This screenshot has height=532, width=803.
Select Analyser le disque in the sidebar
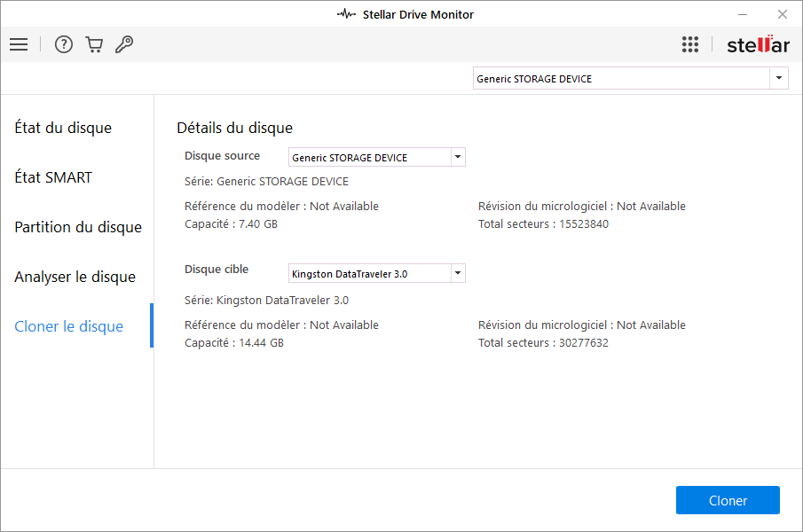[x=75, y=277]
